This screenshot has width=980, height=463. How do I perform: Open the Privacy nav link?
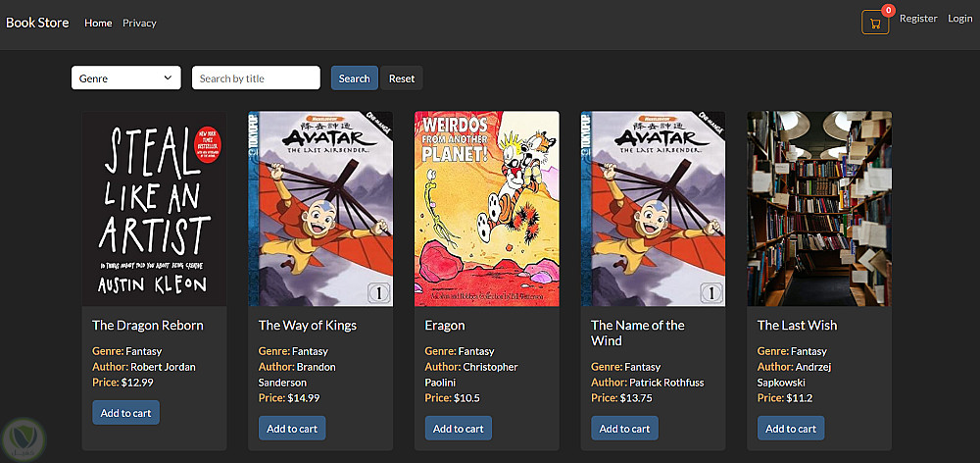tap(139, 24)
